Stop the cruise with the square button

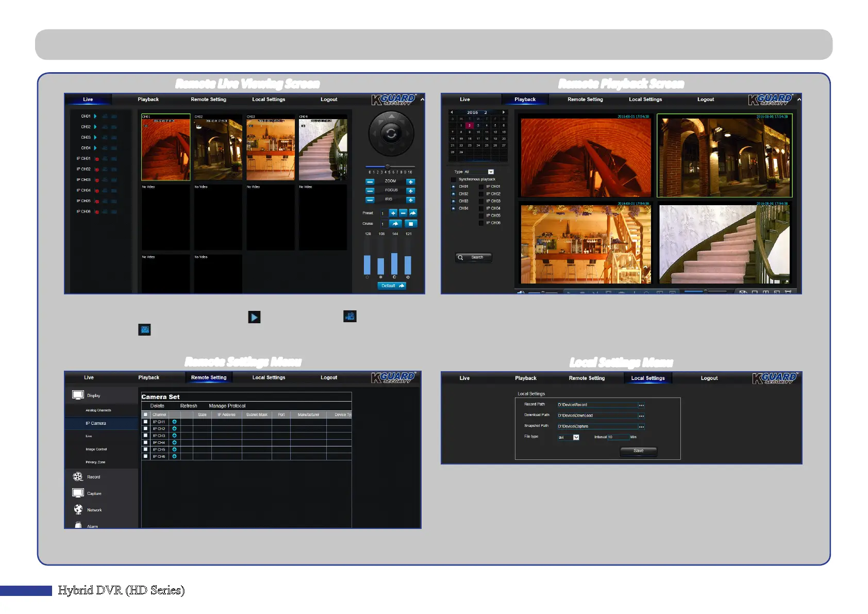[410, 224]
